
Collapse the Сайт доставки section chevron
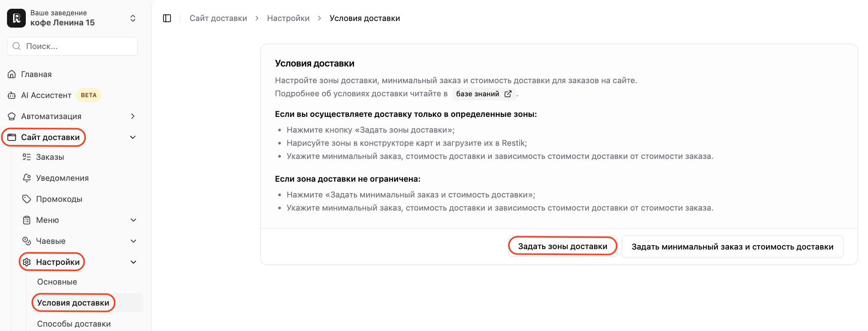pos(133,137)
